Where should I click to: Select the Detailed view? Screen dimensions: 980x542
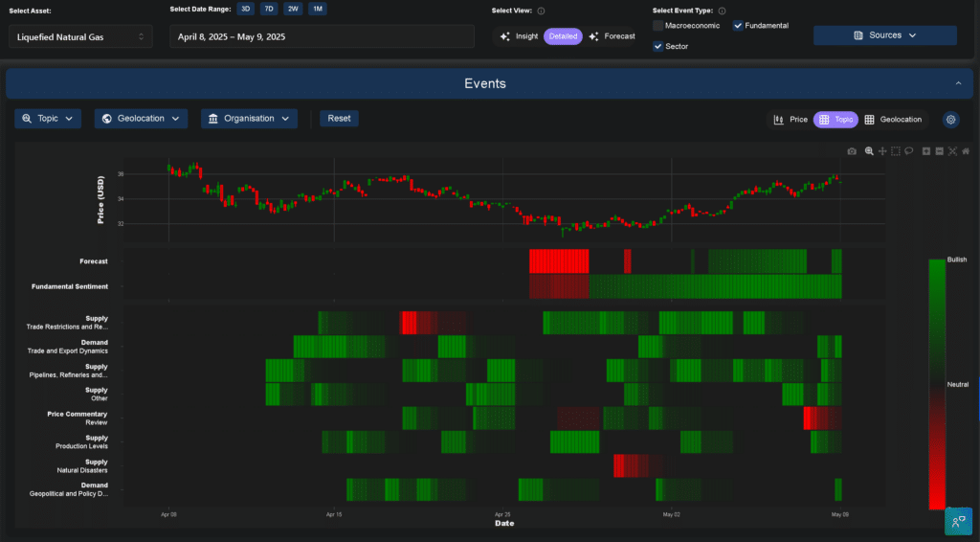(563, 36)
